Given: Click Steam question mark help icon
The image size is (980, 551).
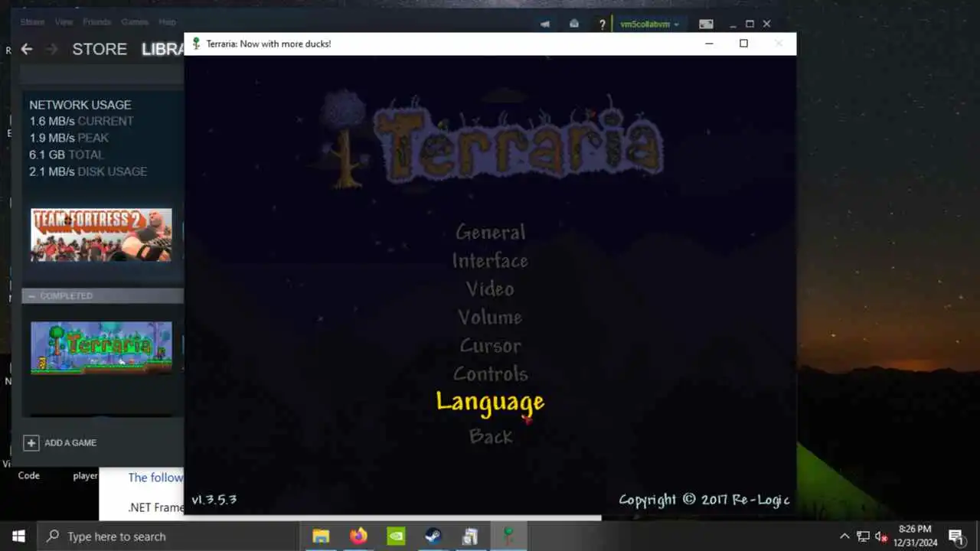Looking at the screenshot, I should click(x=603, y=24).
